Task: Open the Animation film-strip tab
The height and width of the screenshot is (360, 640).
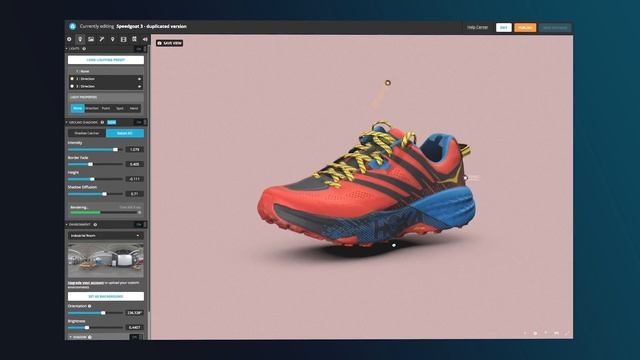Action: pyautogui.click(x=123, y=39)
